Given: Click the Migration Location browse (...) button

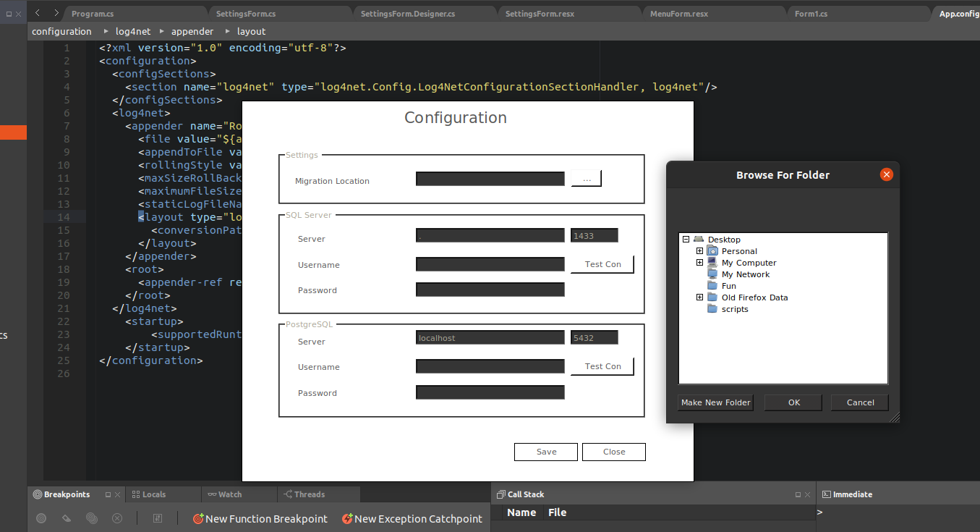Looking at the screenshot, I should pyautogui.click(x=587, y=179).
